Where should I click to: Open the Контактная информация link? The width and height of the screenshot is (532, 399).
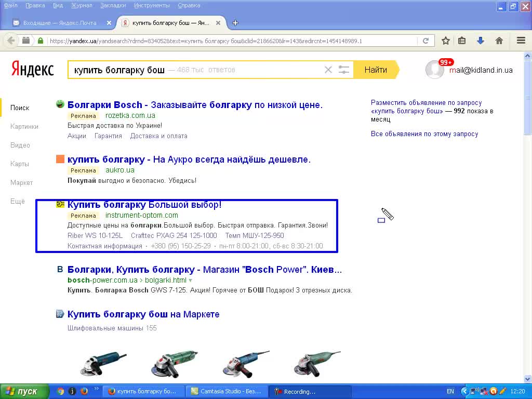[x=105, y=246]
